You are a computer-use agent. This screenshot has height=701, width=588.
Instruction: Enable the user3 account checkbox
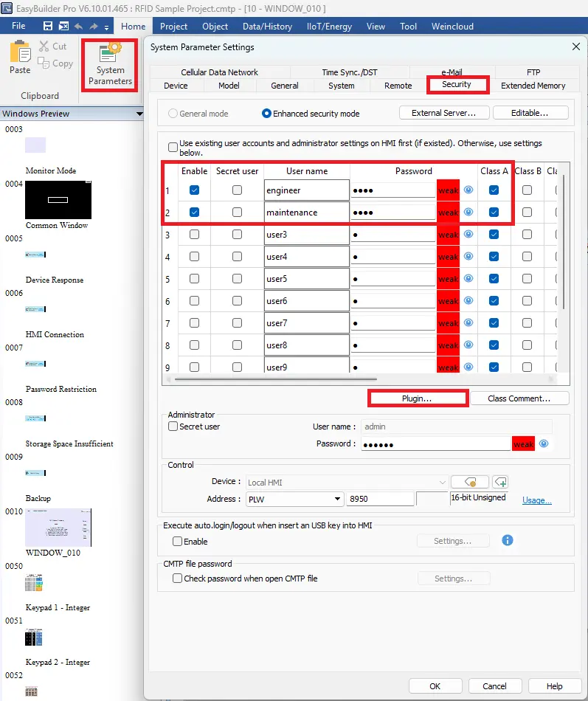[x=194, y=234]
